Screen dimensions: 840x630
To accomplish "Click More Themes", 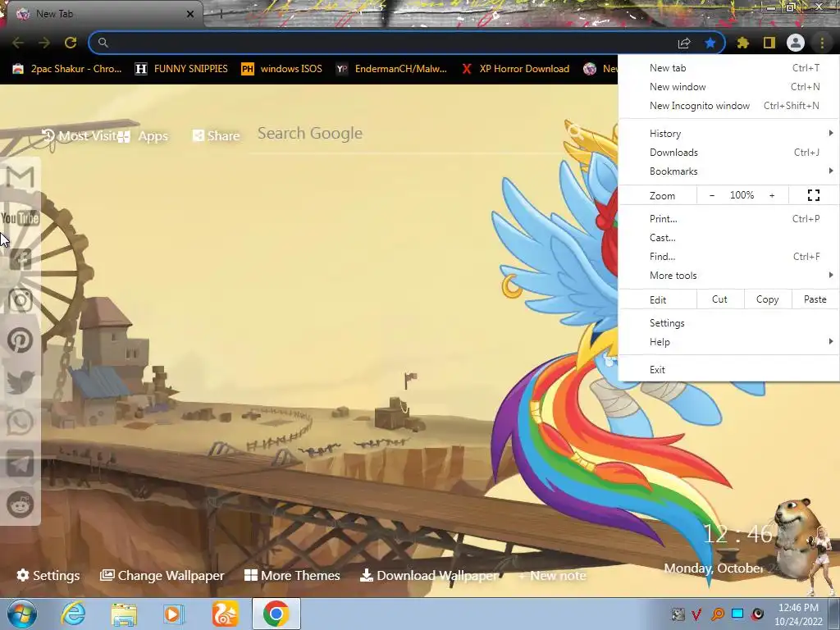I will [292, 575].
